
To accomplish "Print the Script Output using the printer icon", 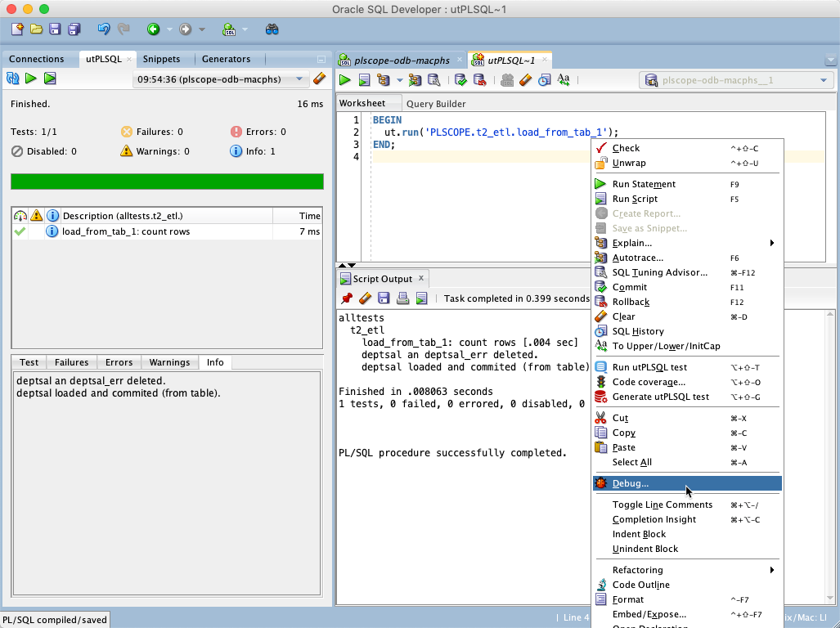I will coord(402,298).
